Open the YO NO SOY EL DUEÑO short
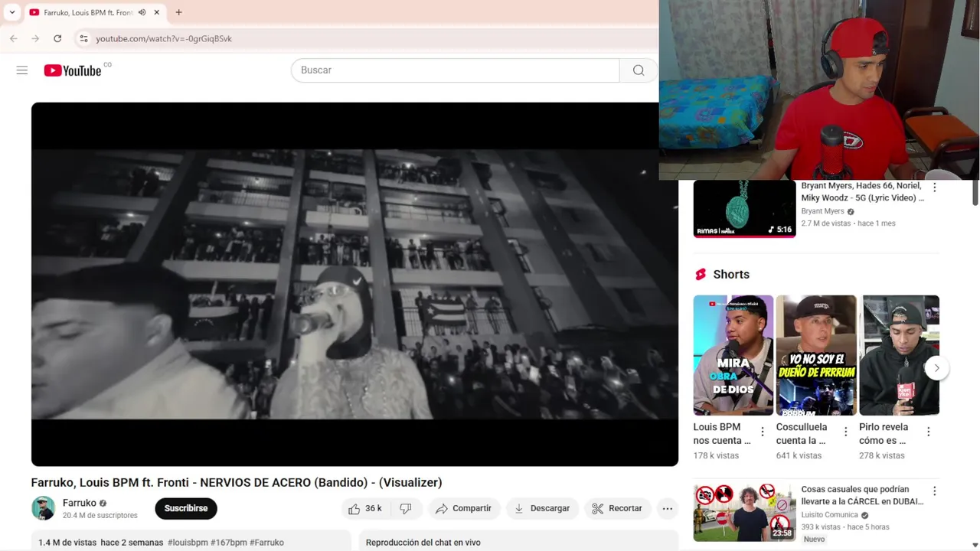 [816, 355]
